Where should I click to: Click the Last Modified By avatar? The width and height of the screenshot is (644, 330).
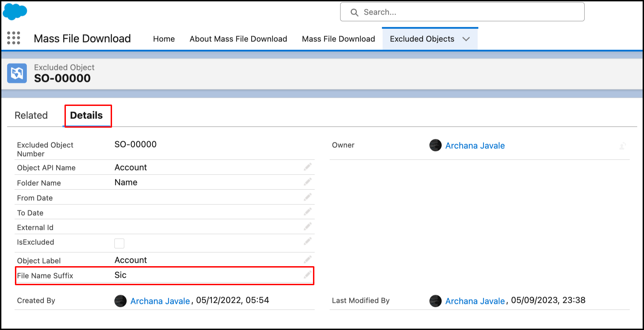(x=436, y=301)
